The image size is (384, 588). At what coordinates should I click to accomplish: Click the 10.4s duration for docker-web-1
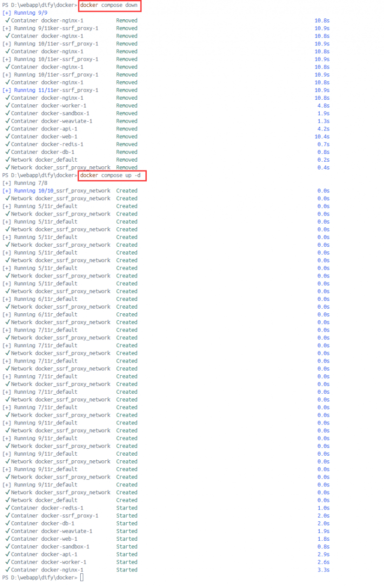pyautogui.click(x=322, y=136)
